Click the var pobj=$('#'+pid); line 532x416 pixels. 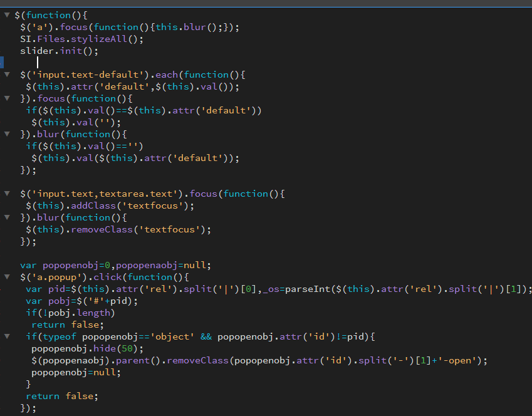pyautogui.click(x=81, y=301)
